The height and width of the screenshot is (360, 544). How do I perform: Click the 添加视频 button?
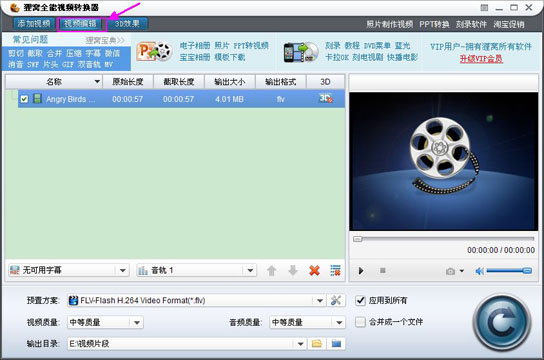[x=34, y=24]
